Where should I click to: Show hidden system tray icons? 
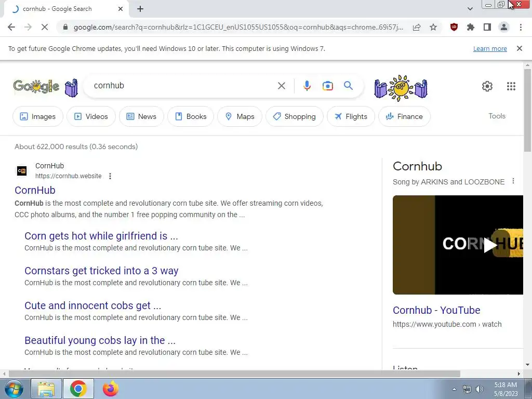[454, 389]
